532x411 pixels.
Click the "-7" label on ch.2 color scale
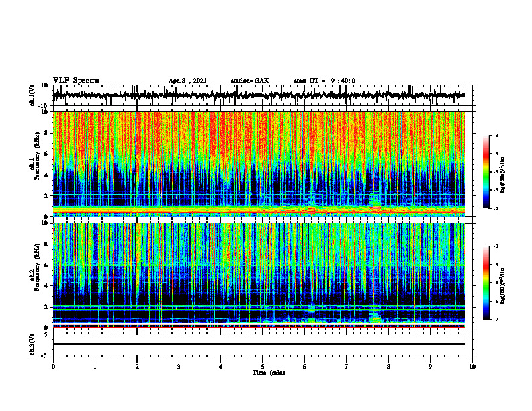[496, 319]
